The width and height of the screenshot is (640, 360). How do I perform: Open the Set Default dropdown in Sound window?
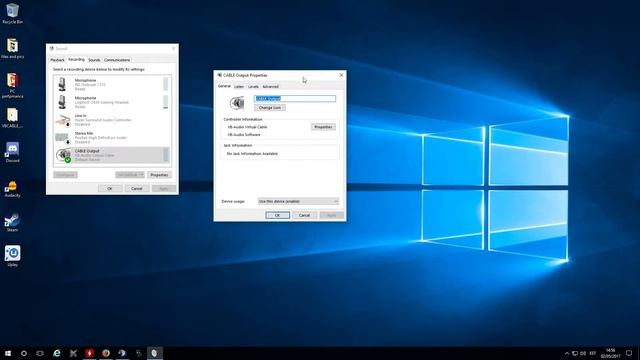[130, 175]
